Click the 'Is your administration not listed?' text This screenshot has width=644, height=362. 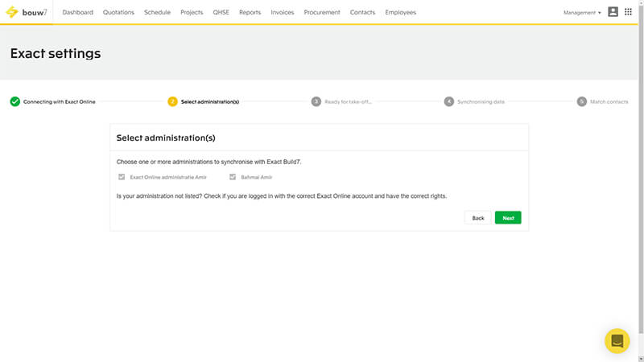[x=281, y=196]
